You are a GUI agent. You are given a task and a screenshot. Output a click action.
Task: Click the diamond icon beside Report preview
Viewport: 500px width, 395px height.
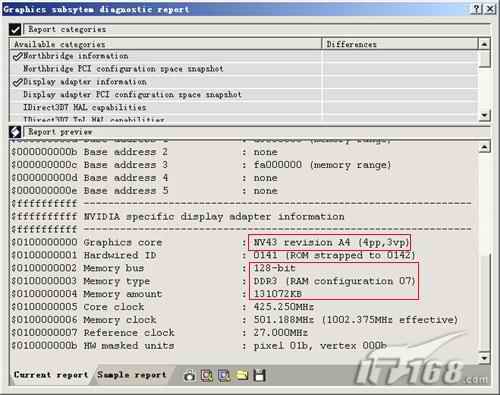point(15,132)
